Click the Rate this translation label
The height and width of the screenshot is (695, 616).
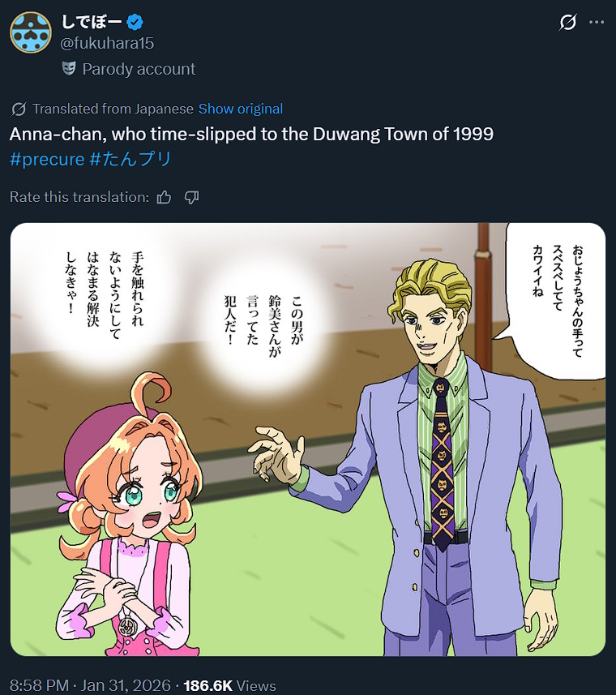click(79, 197)
